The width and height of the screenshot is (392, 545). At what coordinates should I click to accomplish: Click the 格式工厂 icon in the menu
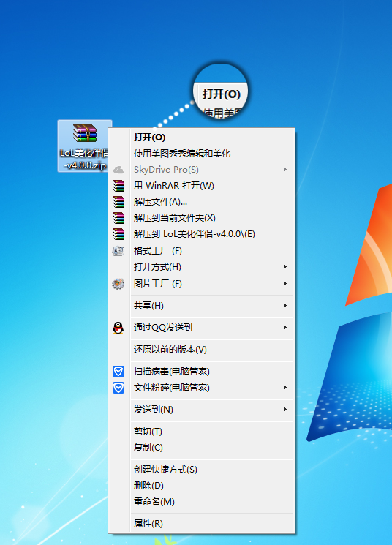click(118, 251)
